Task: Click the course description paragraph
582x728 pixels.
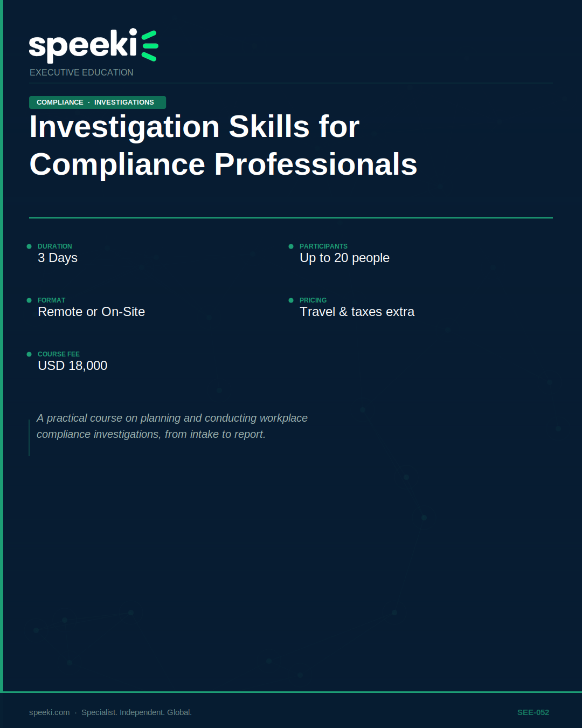Action: coord(172,426)
